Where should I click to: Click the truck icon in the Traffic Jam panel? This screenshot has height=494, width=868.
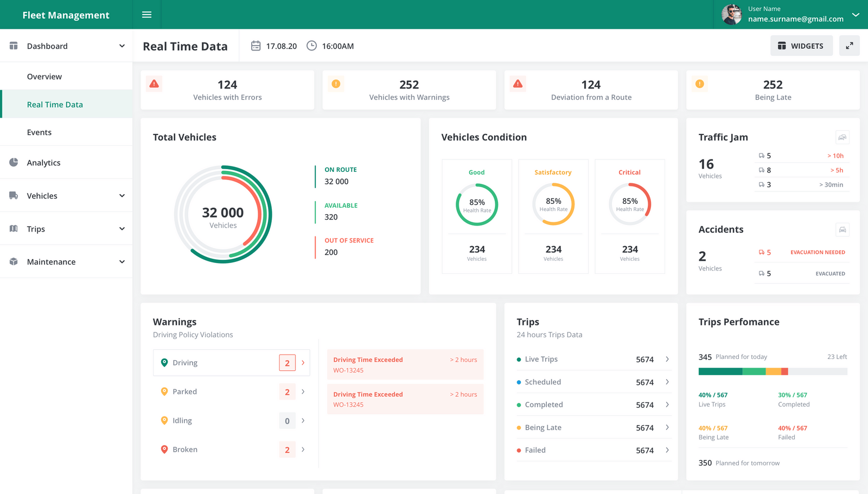click(x=842, y=137)
